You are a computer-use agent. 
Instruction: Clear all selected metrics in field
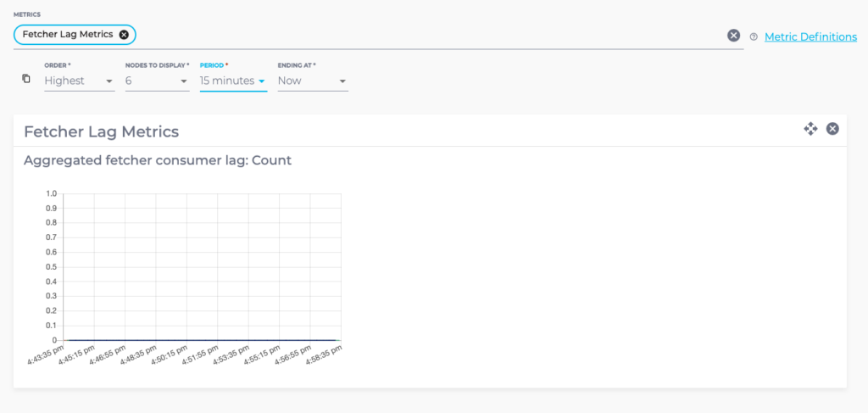[733, 36]
